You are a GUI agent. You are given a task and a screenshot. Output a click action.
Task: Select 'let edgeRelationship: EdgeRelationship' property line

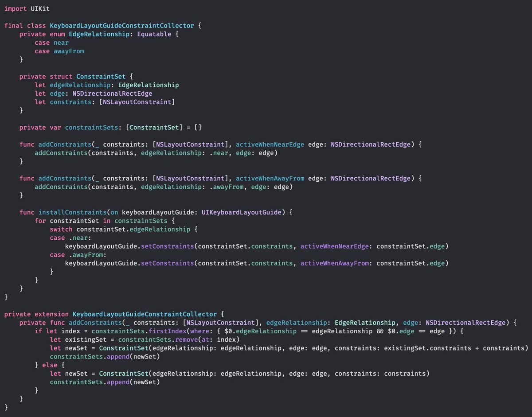click(107, 85)
